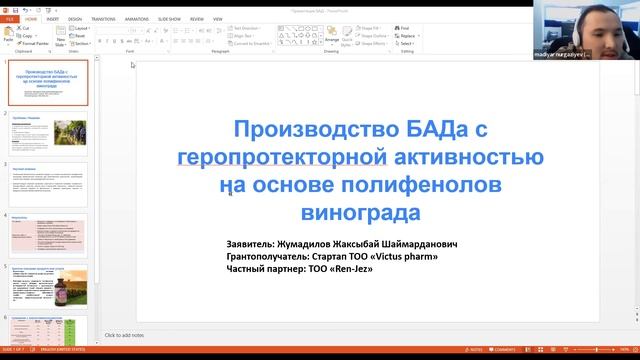Switch to the VIEW ribbon tab
This screenshot has height=360, width=640.
click(218, 19)
